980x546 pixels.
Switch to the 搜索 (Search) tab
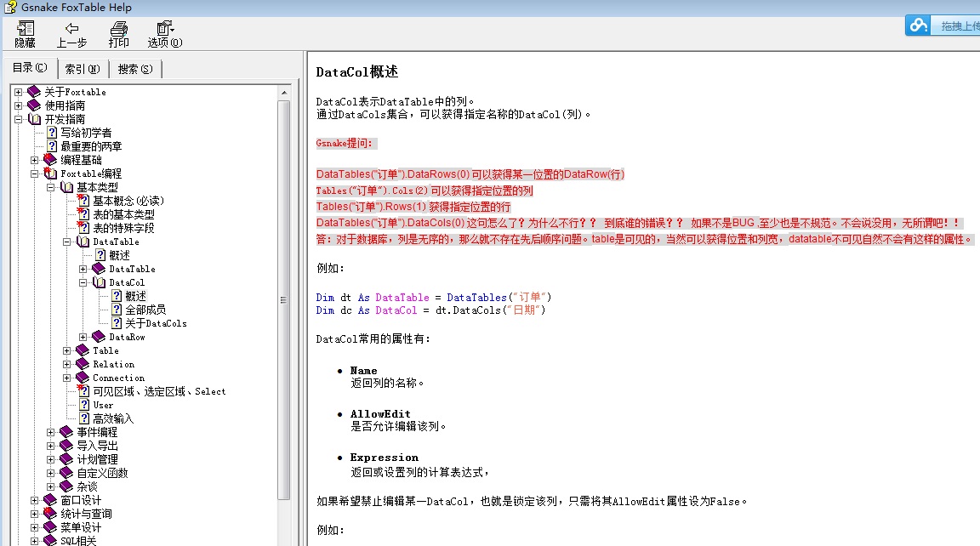(135, 69)
